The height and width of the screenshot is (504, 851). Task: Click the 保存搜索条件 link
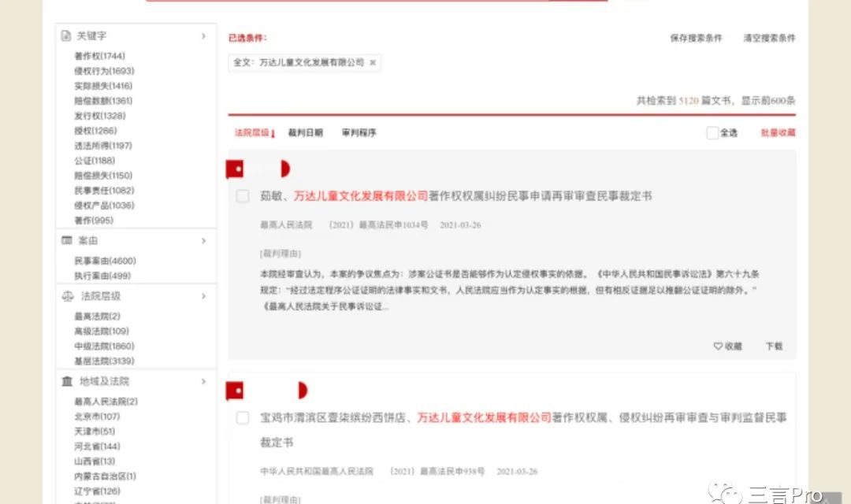click(697, 37)
